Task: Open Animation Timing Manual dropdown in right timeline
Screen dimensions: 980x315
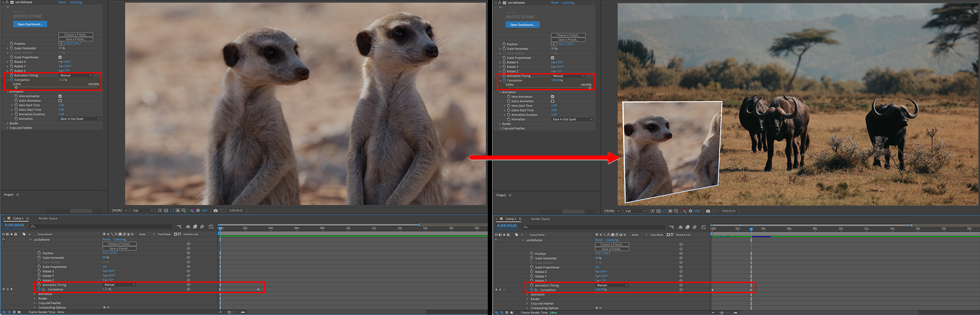Action: tap(612, 285)
